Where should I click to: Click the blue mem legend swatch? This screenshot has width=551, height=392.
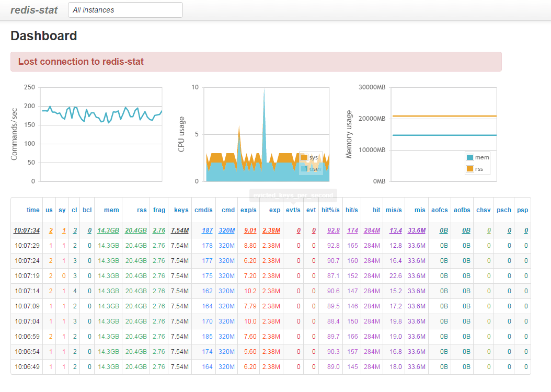469,157
